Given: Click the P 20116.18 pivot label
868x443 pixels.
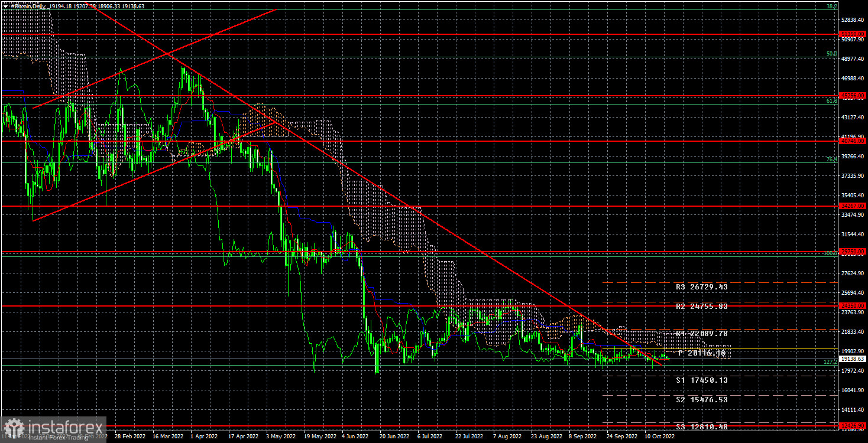Looking at the screenshot, I should [702, 353].
